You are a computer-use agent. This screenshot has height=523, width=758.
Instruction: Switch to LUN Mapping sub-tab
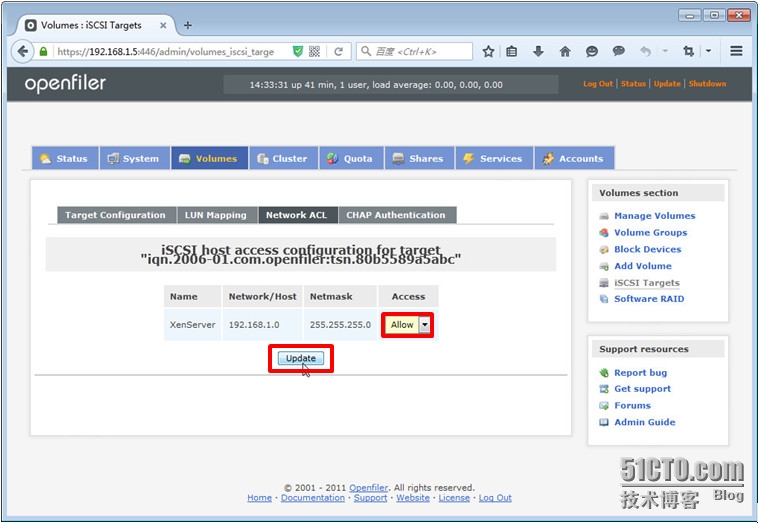[x=217, y=215]
